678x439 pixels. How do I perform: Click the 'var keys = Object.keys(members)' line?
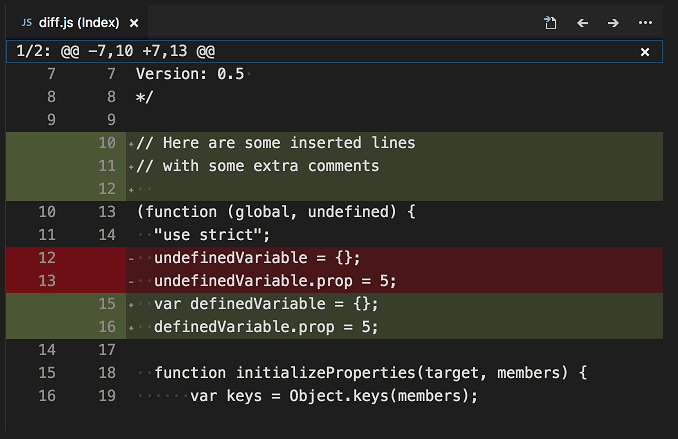(x=334, y=396)
